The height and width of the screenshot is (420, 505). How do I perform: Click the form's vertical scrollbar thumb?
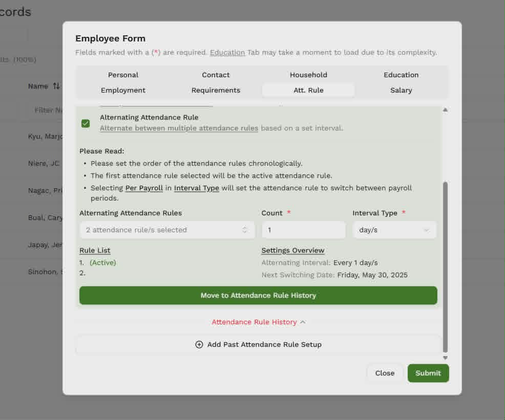pos(445,267)
